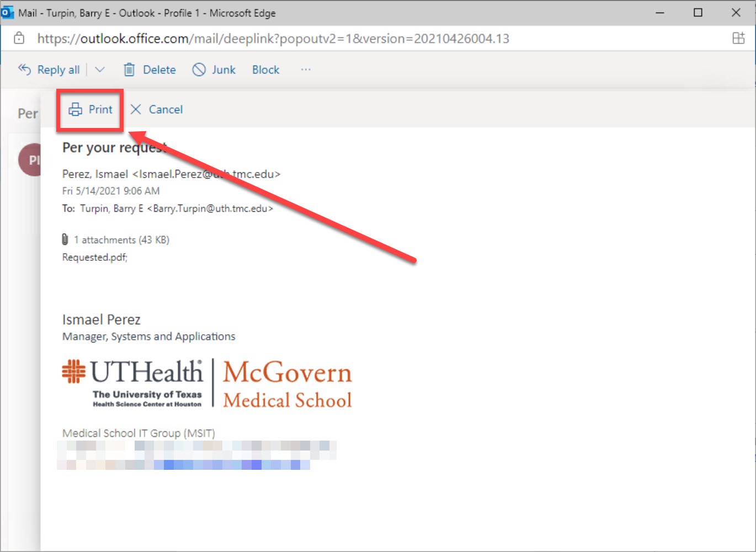Cancel the print preview
This screenshot has width=756, height=552.
(x=157, y=109)
